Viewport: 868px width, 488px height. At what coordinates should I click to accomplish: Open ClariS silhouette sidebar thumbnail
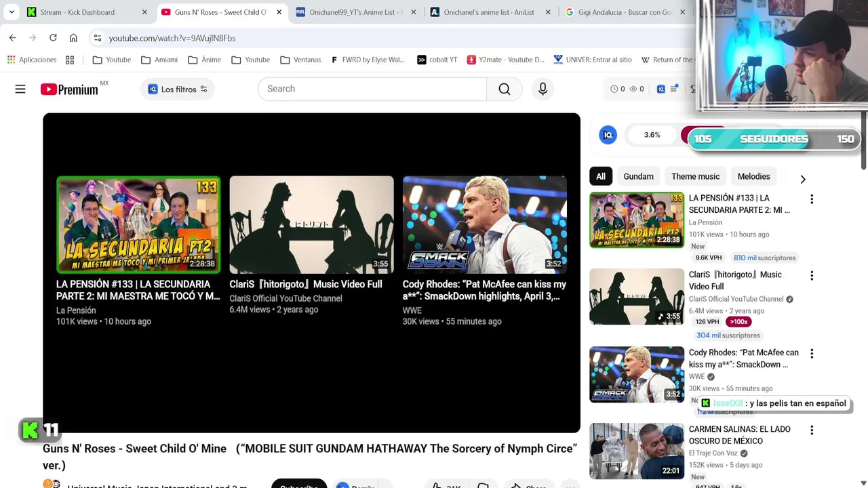click(637, 296)
